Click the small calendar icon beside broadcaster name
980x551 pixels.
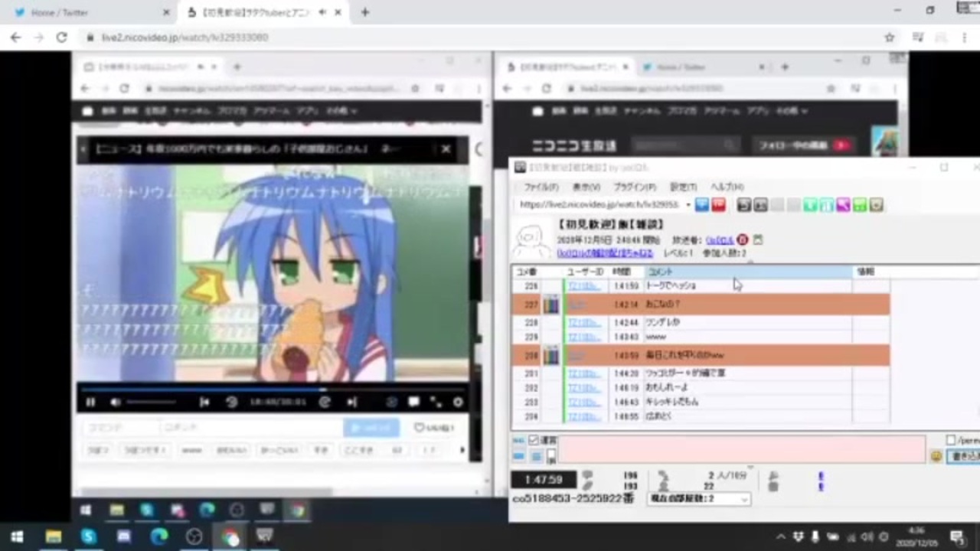click(758, 240)
